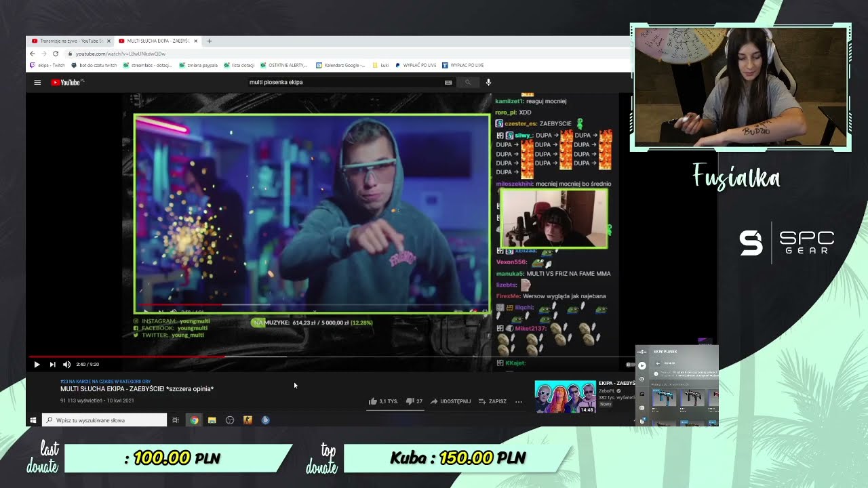Click ZAPISZ to save the video
Screen dimensions: 868x488
pyautogui.click(x=493, y=401)
